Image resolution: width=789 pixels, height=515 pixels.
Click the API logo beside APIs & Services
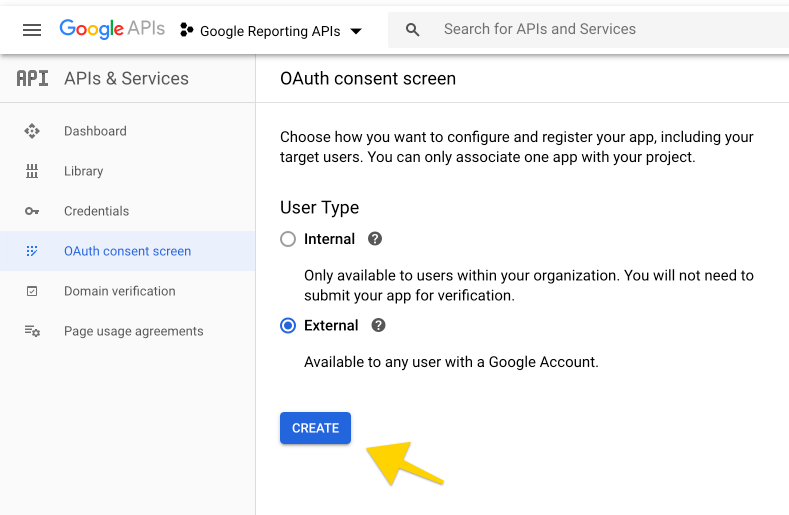click(x=32, y=79)
